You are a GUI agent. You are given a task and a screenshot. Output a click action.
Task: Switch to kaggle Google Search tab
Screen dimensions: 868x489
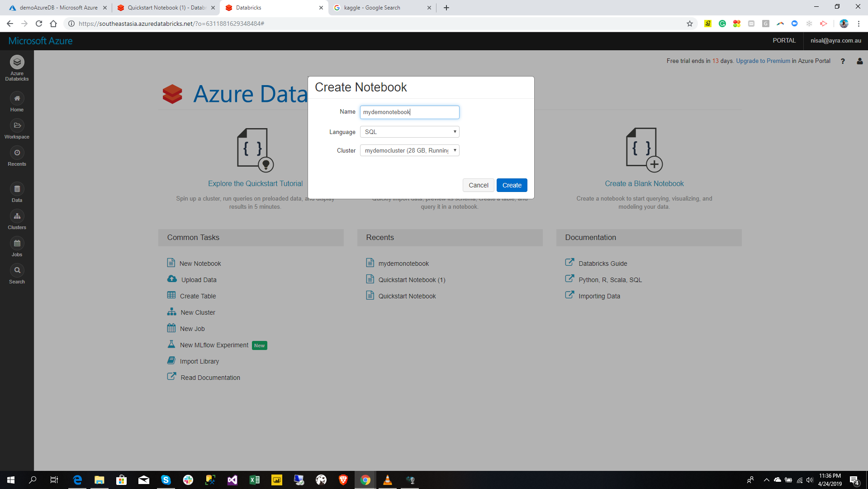(x=382, y=8)
